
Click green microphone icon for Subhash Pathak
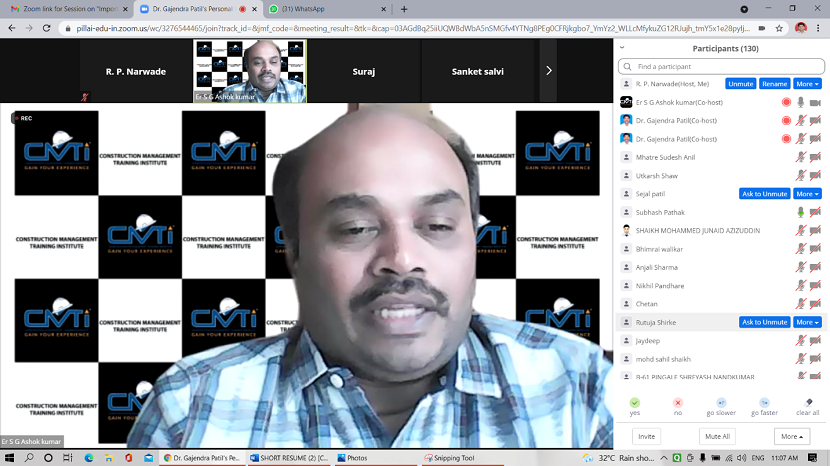click(801, 212)
